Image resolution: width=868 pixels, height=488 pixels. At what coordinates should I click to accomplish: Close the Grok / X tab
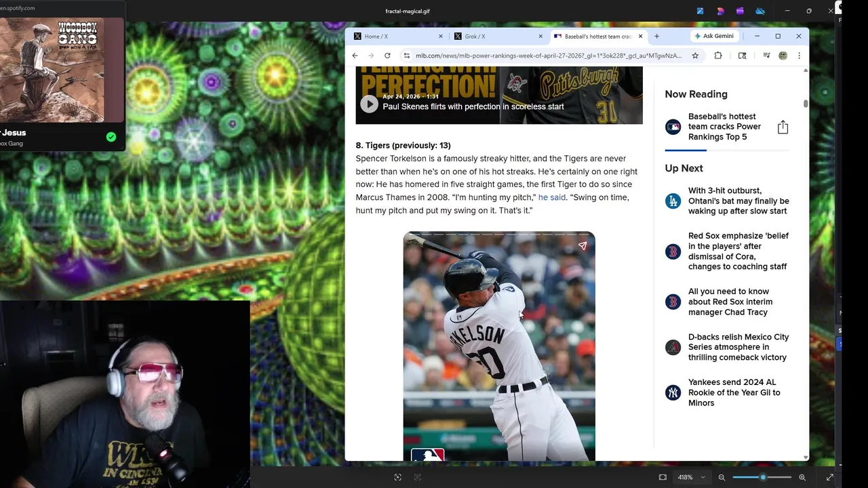coord(540,36)
